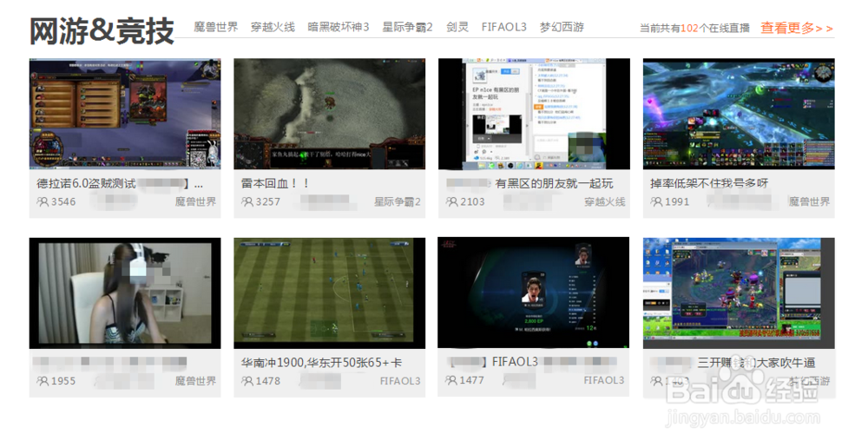Click 魔兽世界 tag on the 1955-viewer card

click(x=195, y=381)
